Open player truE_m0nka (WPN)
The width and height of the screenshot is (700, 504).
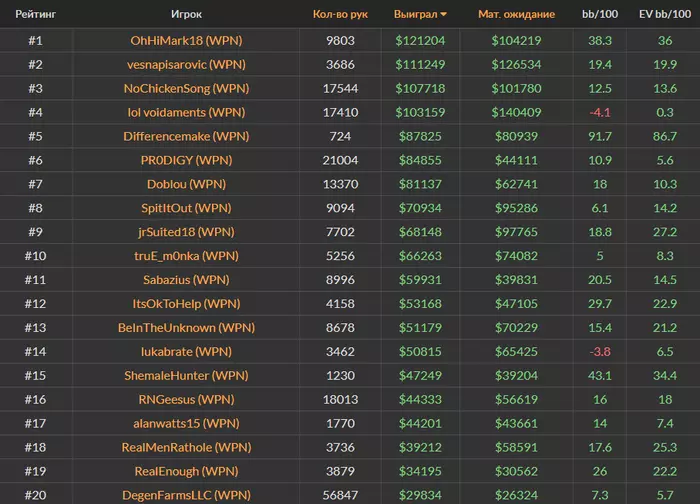pyautogui.click(x=186, y=256)
